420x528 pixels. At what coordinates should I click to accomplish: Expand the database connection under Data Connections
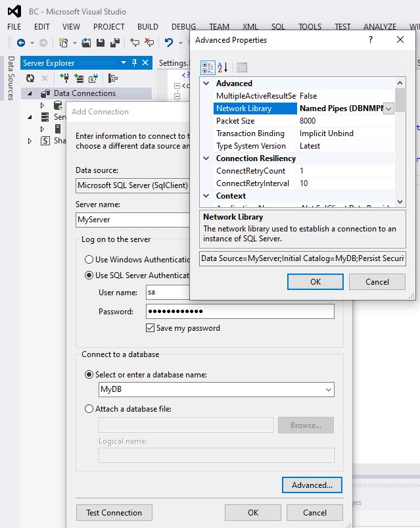[x=42, y=105]
